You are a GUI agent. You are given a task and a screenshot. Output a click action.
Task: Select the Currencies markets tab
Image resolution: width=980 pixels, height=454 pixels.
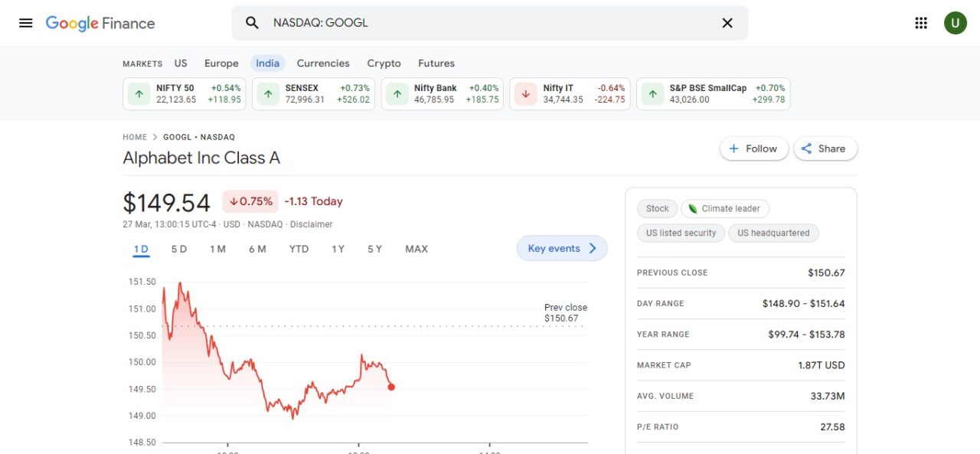(323, 64)
